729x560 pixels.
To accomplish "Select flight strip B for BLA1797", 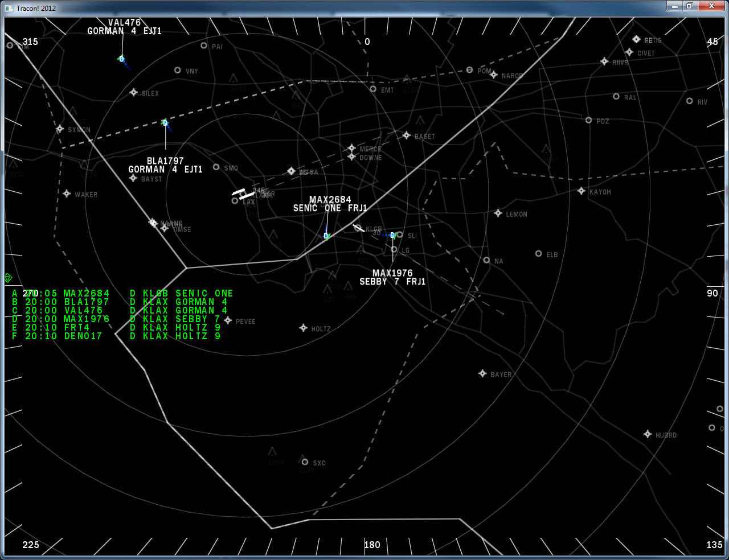I will 120,302.
